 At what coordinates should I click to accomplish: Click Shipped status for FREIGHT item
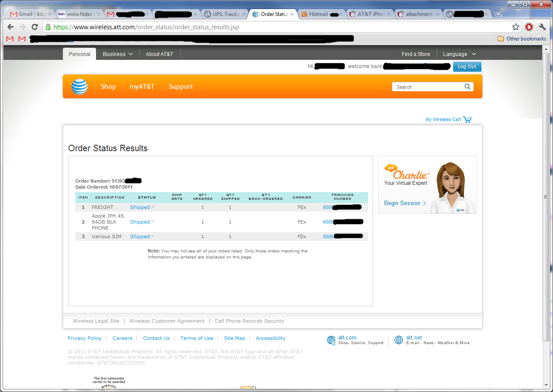coord(140,207)
